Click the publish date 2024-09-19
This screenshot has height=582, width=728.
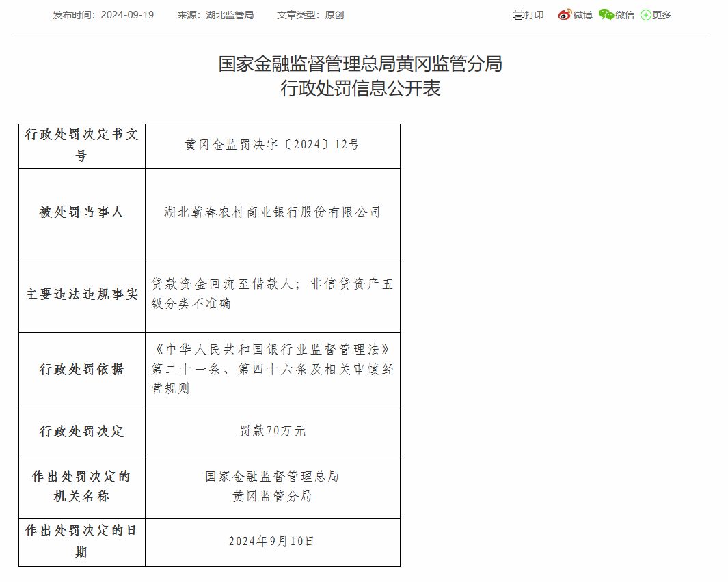127,15
